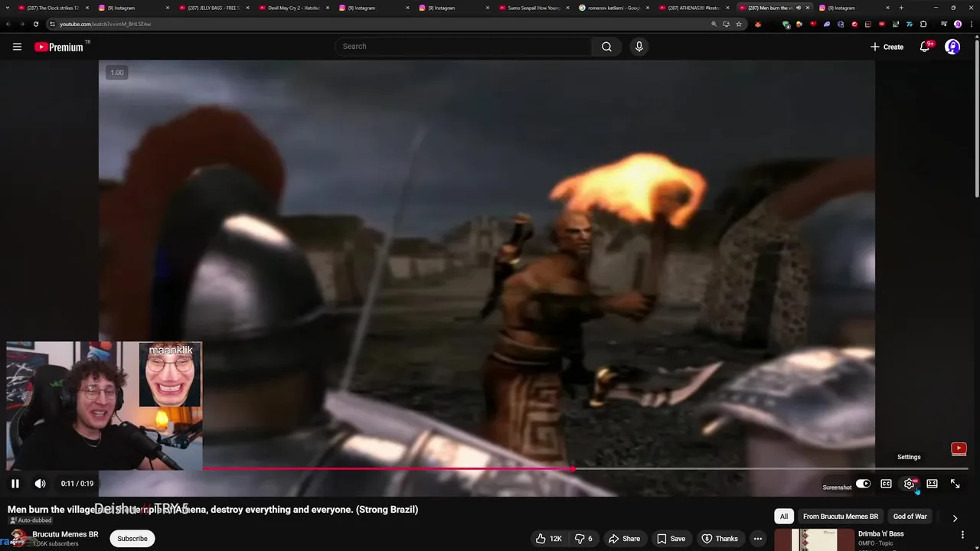
Task: Click OMFO - Topic channel text
Action: coord(876,543)
